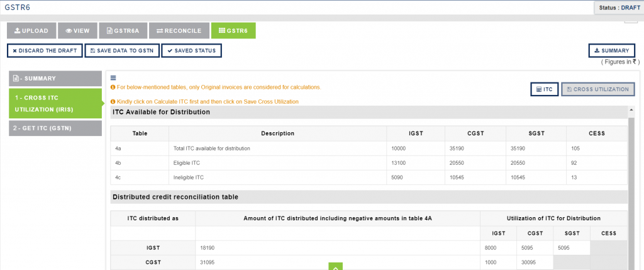Viewport: 644px width, 270px height.
Task: Click the green collapse chevron at bottom
Action: (336, 266)
